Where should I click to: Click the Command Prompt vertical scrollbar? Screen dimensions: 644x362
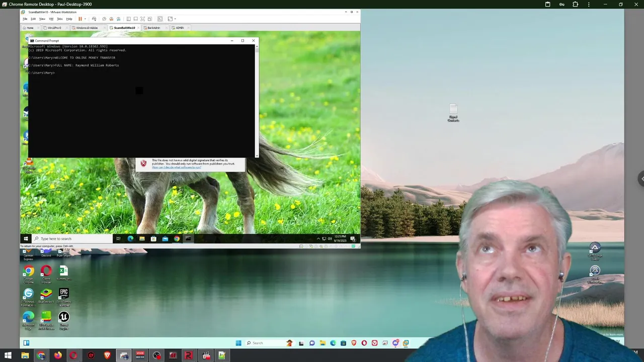[257, 101]
